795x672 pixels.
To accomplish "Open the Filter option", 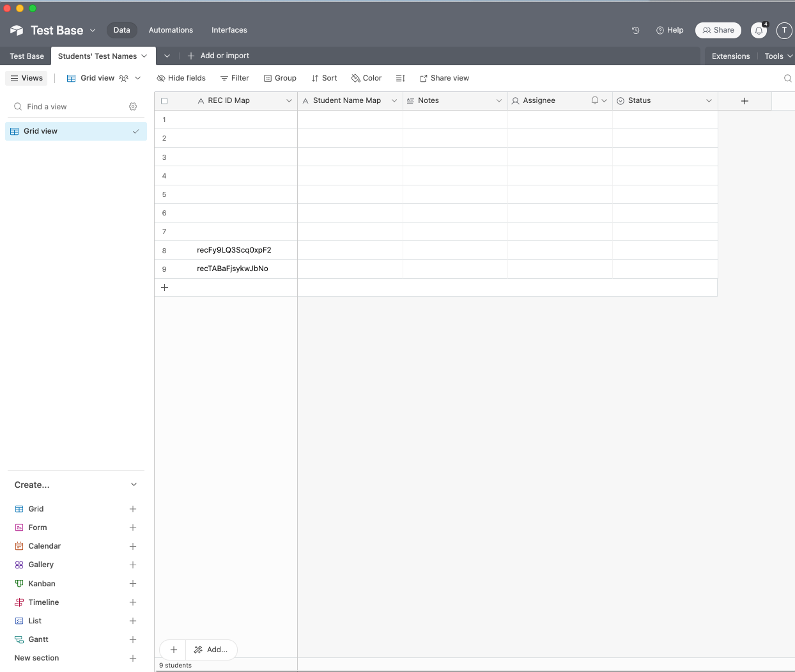I will (235, 78).
